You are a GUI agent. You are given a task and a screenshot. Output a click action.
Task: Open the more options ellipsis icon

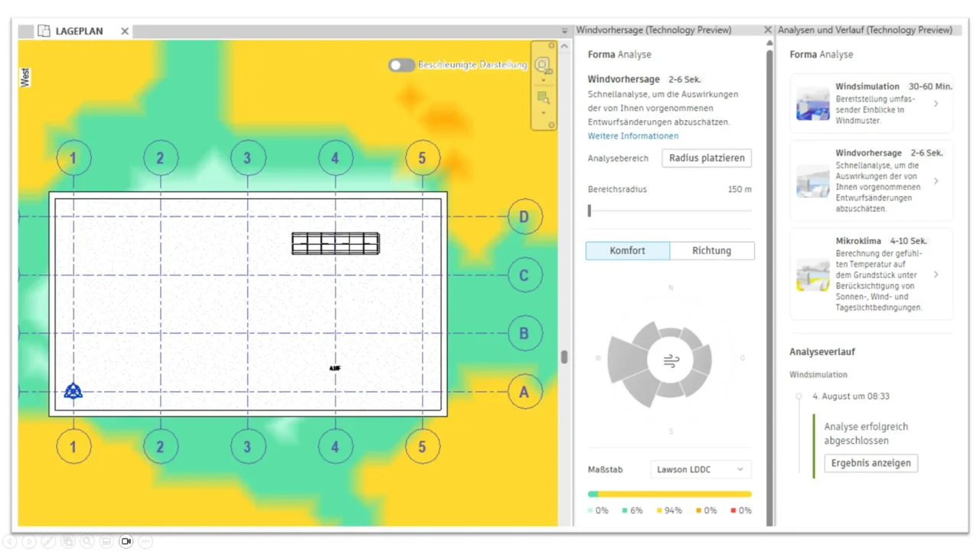pos(145,542)
